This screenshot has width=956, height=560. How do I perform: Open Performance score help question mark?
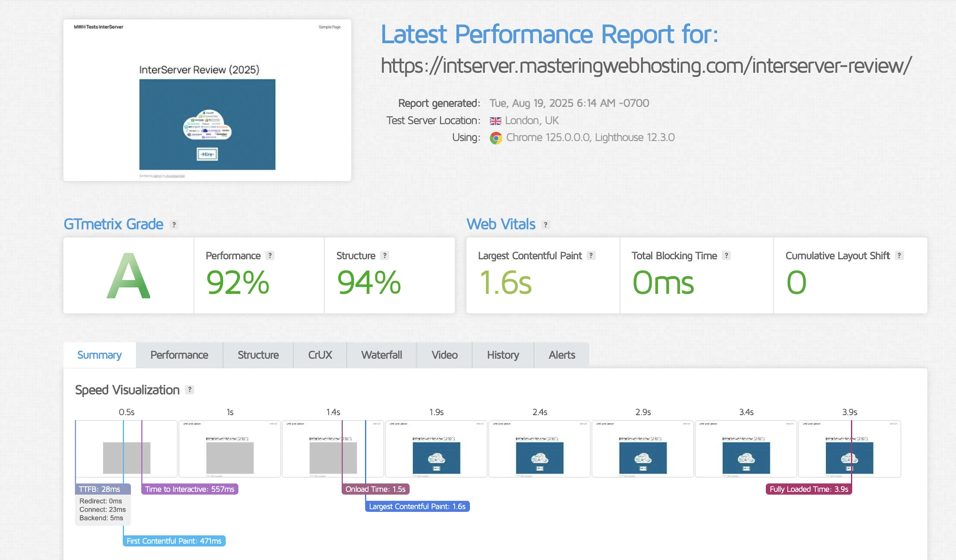click(270, 256)
